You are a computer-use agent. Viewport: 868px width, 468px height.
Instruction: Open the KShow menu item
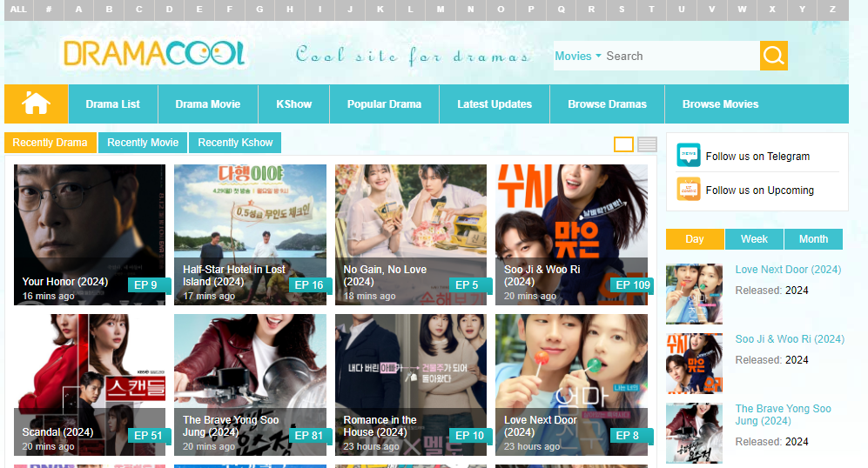coord(294,104)
